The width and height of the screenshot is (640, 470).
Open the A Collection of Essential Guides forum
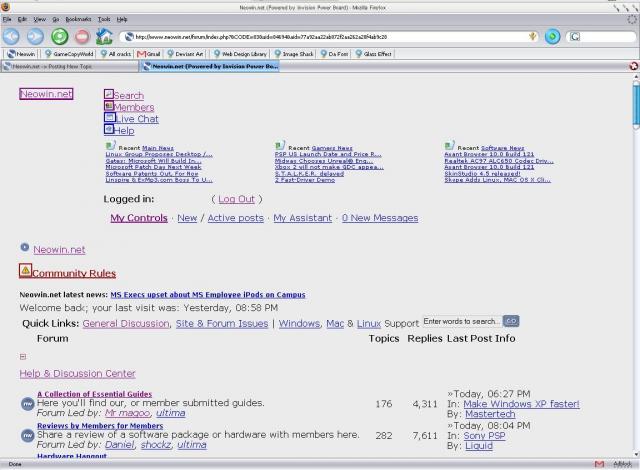[x=94, y=394]
